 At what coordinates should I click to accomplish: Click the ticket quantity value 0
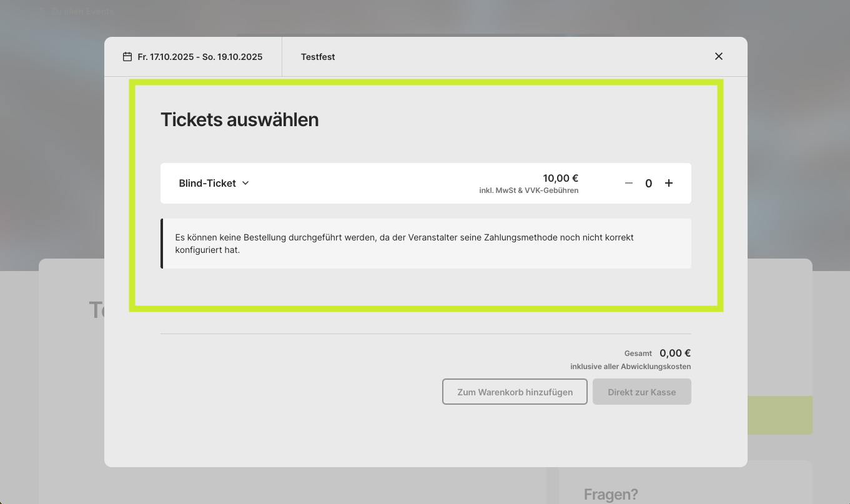(649, 183)
